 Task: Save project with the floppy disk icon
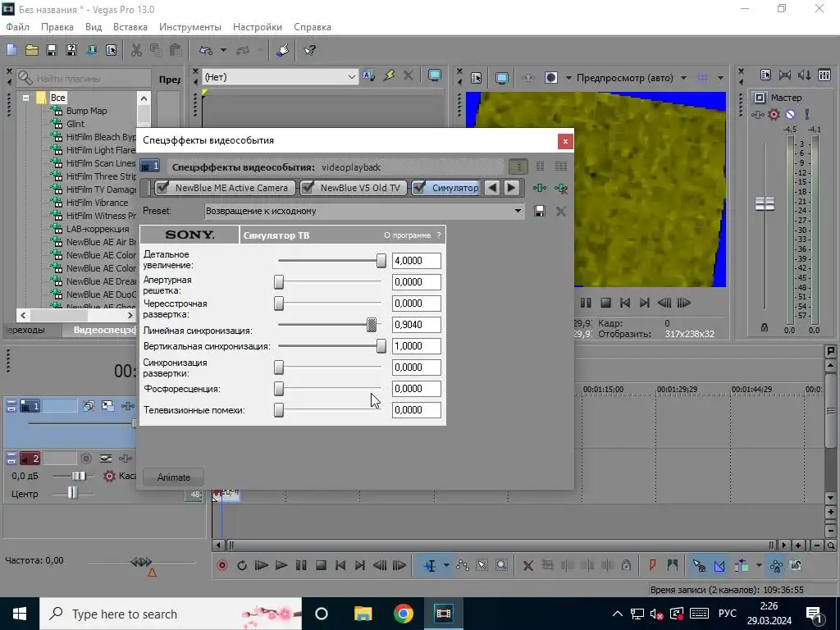point(52,50)
